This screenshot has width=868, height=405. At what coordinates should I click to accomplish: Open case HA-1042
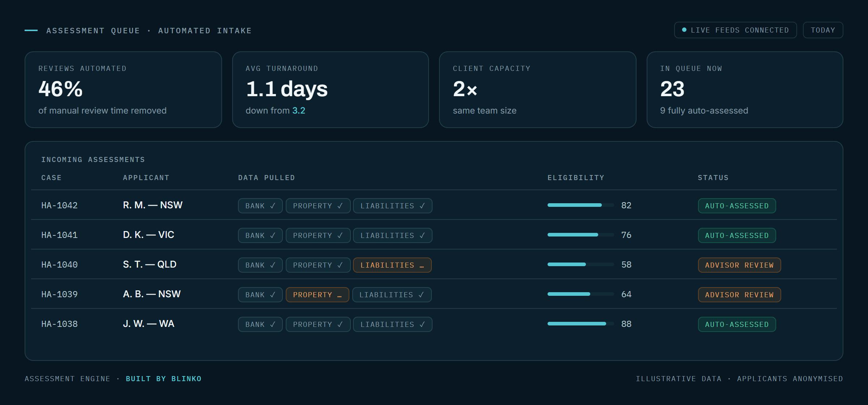coord(59,205)
